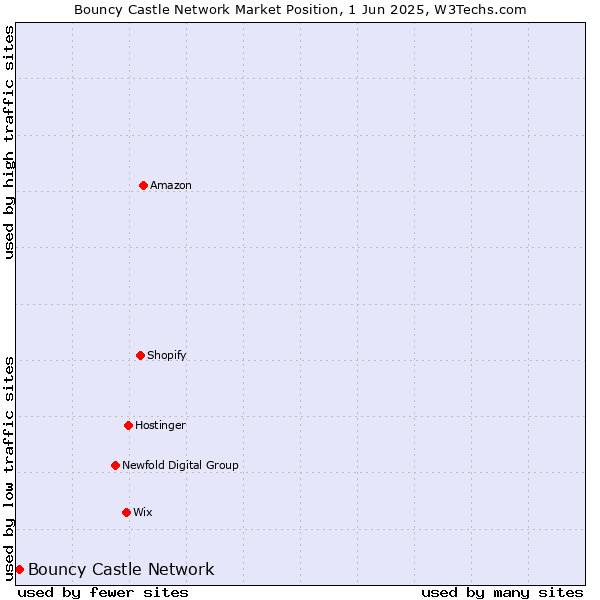Click the 'used by many sites' axis label
This screenshot has width=600, height=600.
[502, 593]
